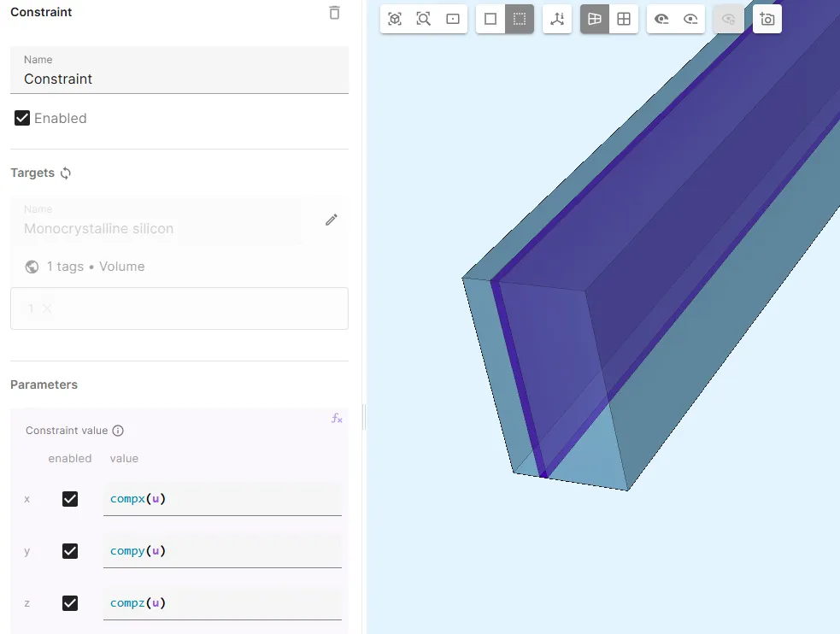Switch to perspective view projection

tap(595, 19)
